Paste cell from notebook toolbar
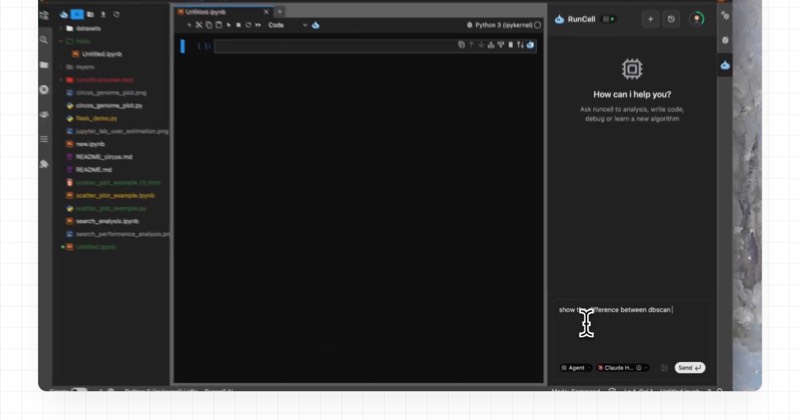800x420 pixels. 218,25
